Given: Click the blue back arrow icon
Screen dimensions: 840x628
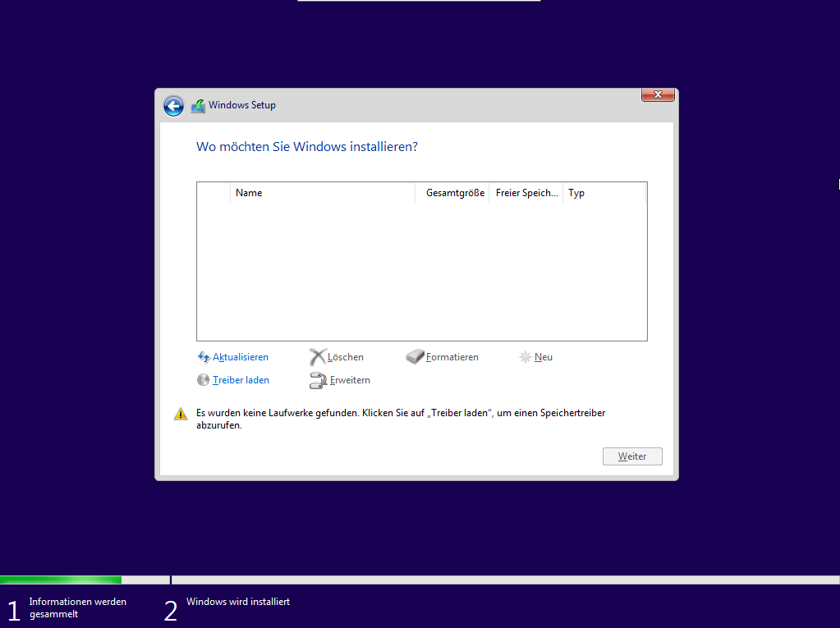Looking at the screenshot, I should pyautogui.click(x=173, y=106).
